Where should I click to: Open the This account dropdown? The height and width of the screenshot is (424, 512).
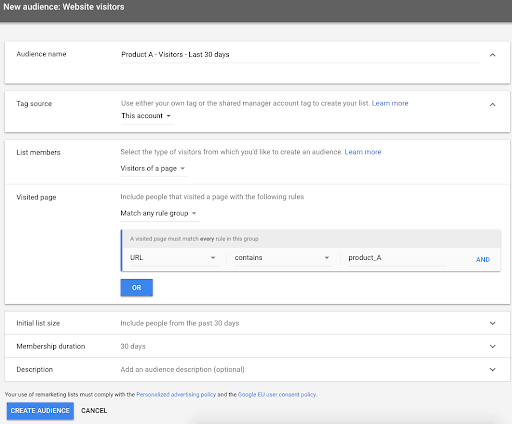pyautogui.click(x=147, y=116)
